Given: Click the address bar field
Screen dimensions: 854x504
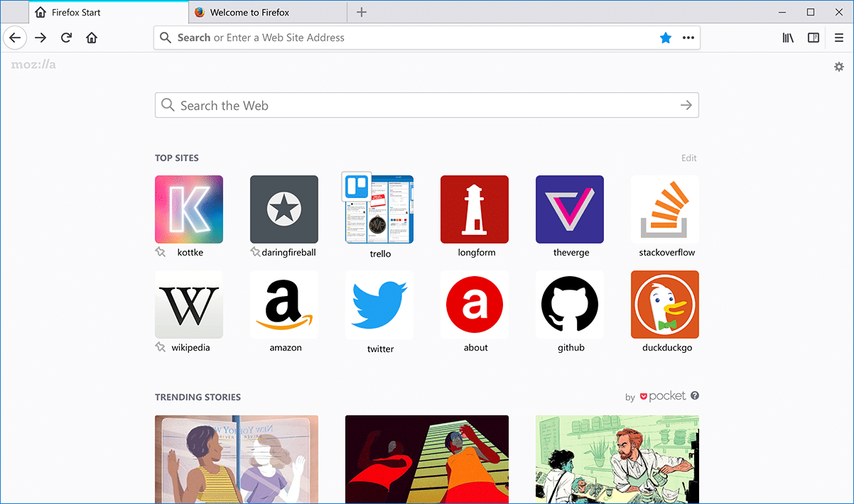Looking at the screenshot, I should click(x=427, y=38).
